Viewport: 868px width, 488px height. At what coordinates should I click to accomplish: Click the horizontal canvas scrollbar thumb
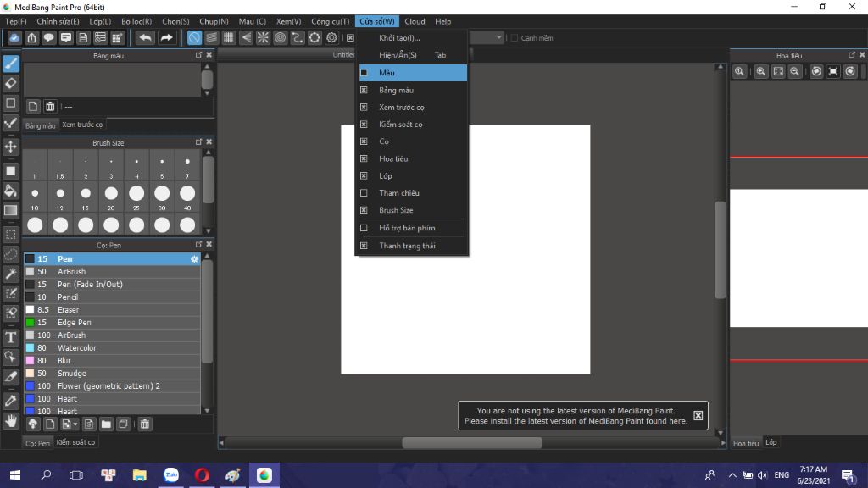click(472, 442)
